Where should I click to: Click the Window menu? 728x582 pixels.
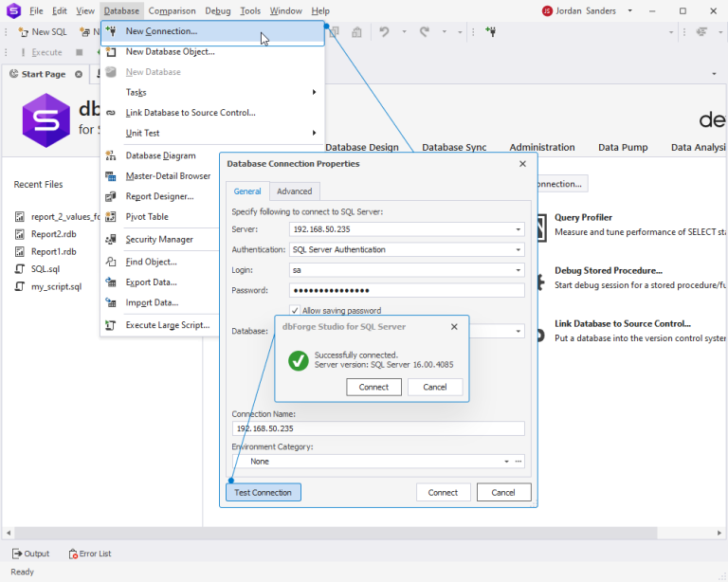[x=285, y=10]
